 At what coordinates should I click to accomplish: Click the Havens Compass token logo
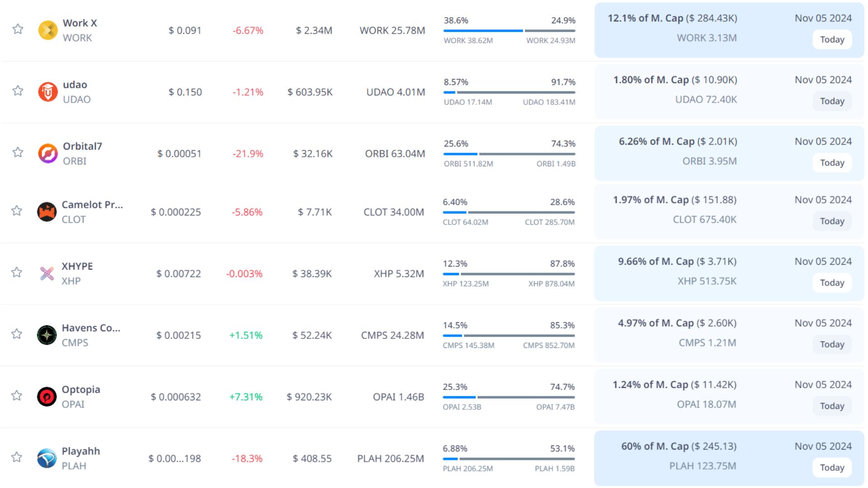47,335
